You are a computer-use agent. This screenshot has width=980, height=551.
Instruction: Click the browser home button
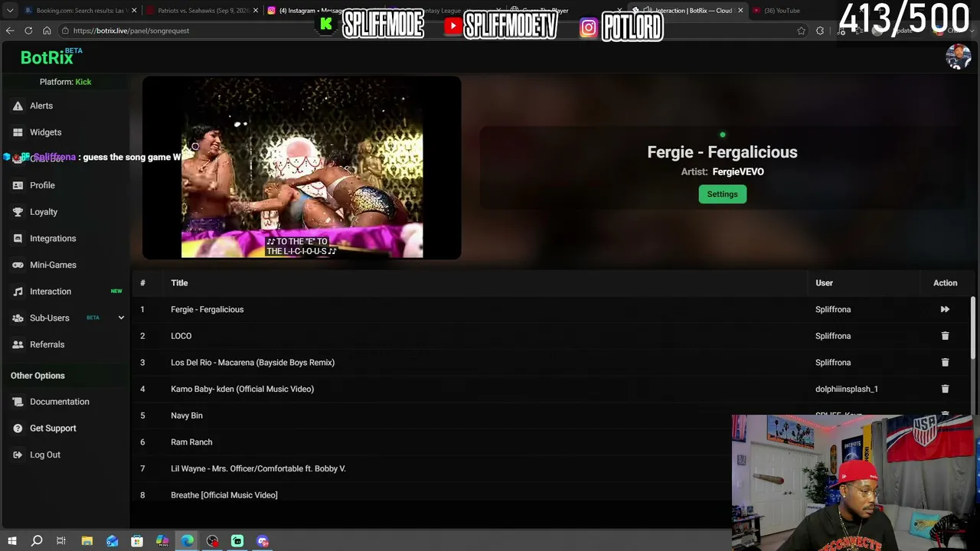pyautogui.click(x=47, y=31)
